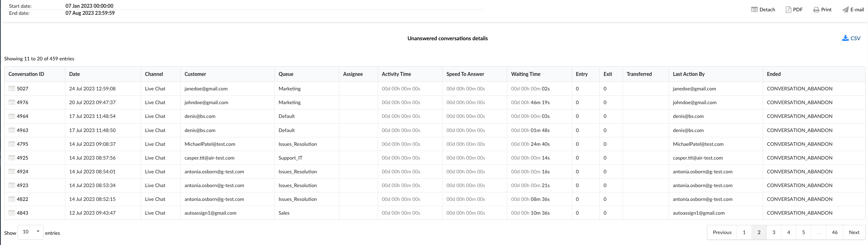Screen dimensions: 868x245
Task: Open details icon for conversation 4923
Action: pyautogui.click(x=12, y=185)
